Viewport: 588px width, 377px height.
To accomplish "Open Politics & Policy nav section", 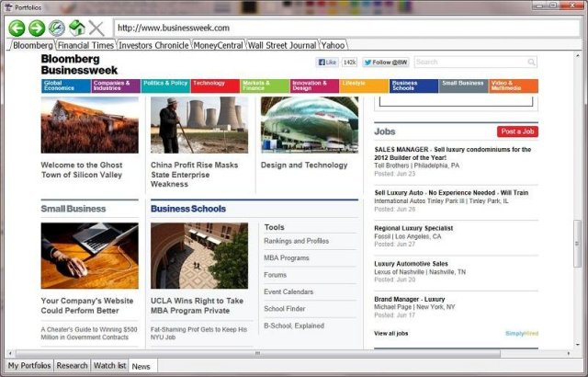I will (x=165, y=86).
